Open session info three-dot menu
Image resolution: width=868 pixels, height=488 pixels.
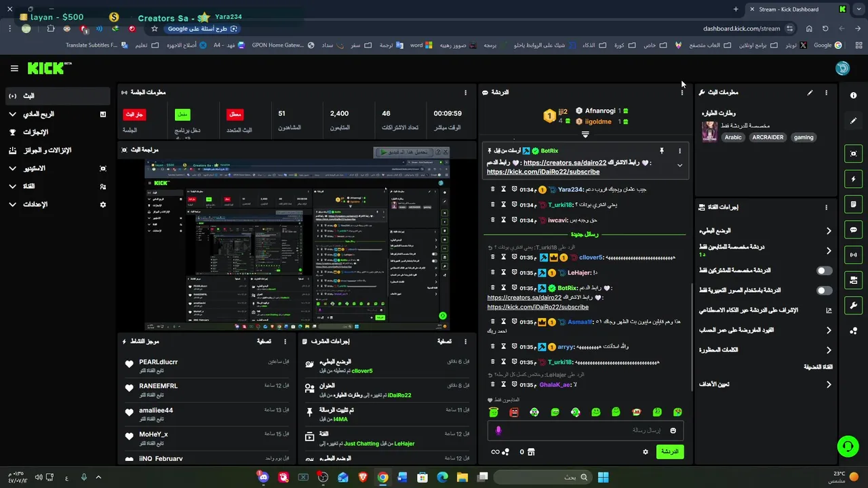(x=465, y=93)
